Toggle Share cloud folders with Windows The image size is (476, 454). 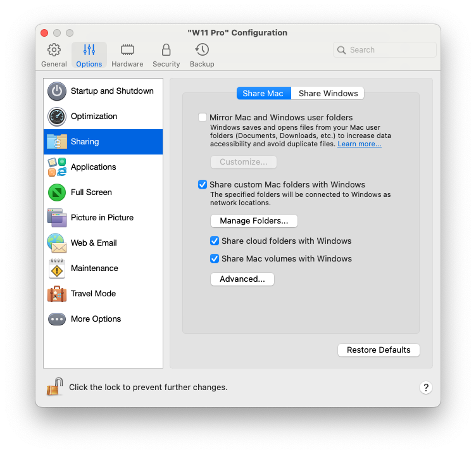point(215,241)
